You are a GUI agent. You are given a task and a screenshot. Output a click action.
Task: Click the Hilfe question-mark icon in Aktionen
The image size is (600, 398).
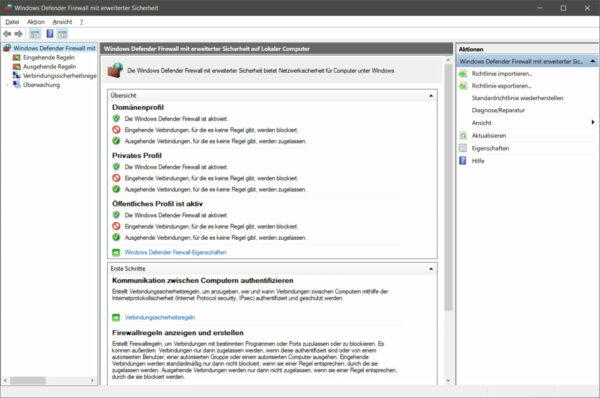pos(463,161)
